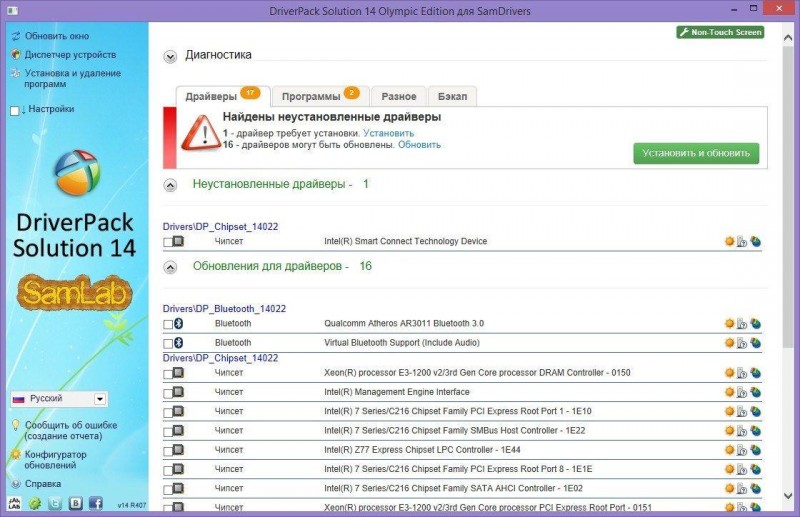Click globe icon for Z77 Express LPC Controller
Screen dimensions: 800x517
[756, 450]
